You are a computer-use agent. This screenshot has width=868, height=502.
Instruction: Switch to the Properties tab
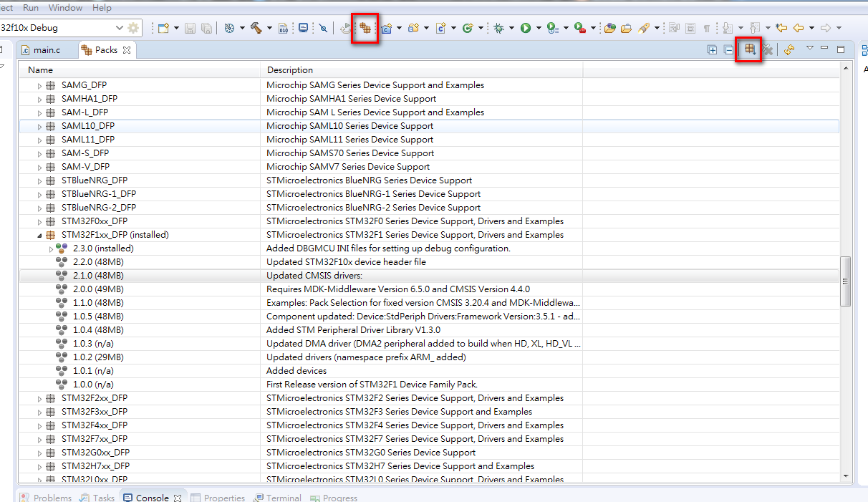(x=218, y=498)
